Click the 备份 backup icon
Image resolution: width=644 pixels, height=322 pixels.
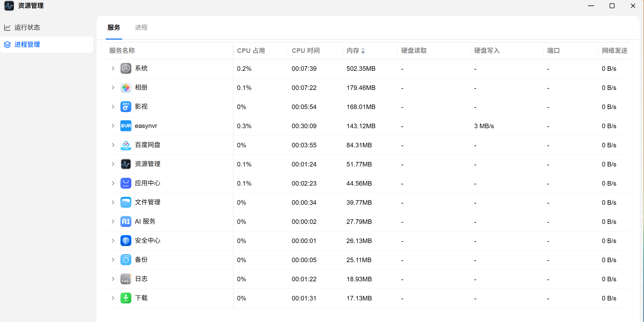tap(126, 260)
